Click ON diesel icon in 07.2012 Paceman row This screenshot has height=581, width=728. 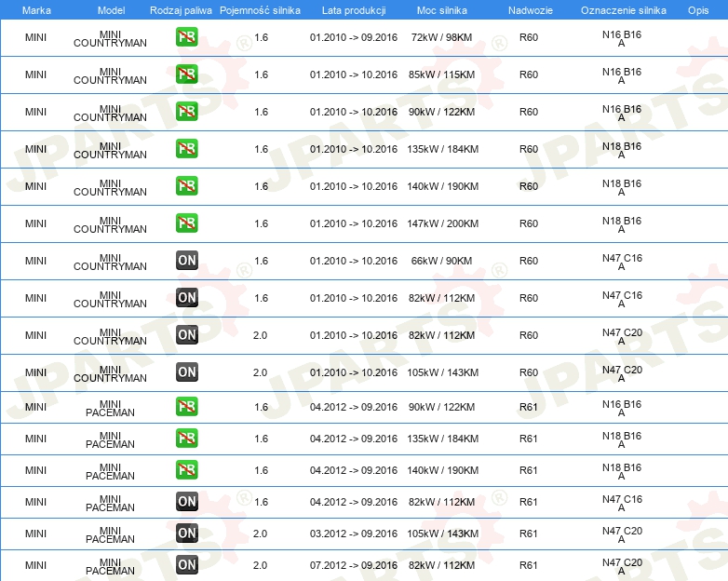186,565
